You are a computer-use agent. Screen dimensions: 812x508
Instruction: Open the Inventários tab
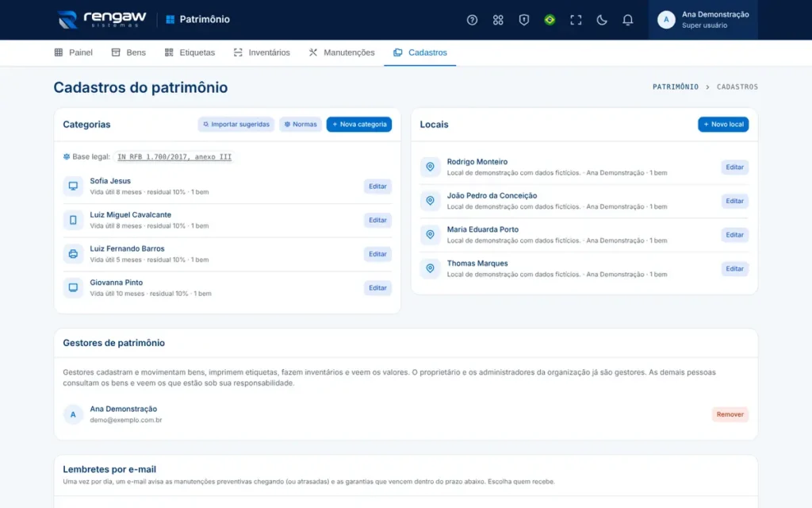(262, 52)
